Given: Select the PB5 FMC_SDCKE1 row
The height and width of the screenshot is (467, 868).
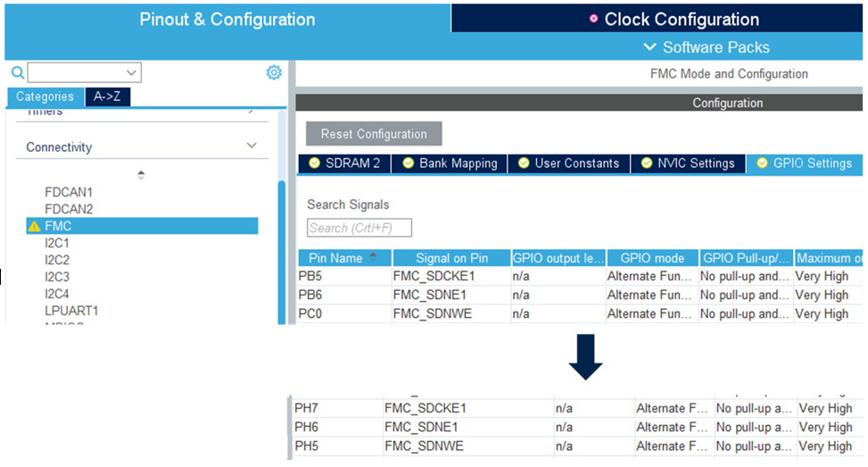Looking at the screenshot, I should tap(434, 276).
